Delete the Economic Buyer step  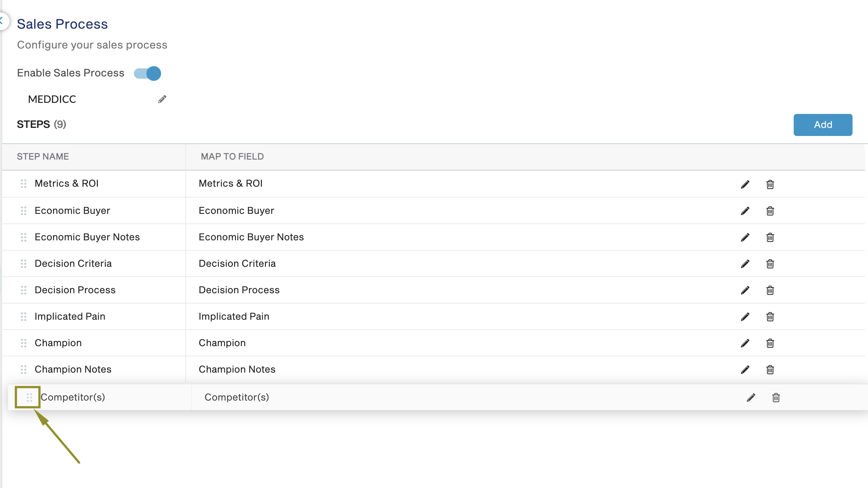pyautogui.click(x=770, y=211)
